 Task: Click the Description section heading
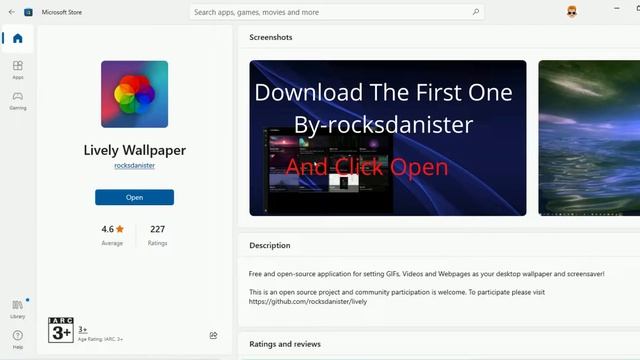270,245
